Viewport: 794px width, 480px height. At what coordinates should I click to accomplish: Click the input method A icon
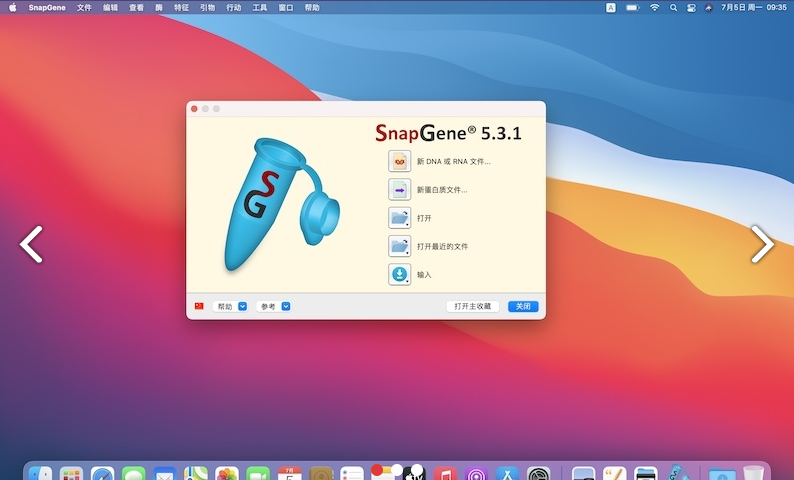coord(611,8)
